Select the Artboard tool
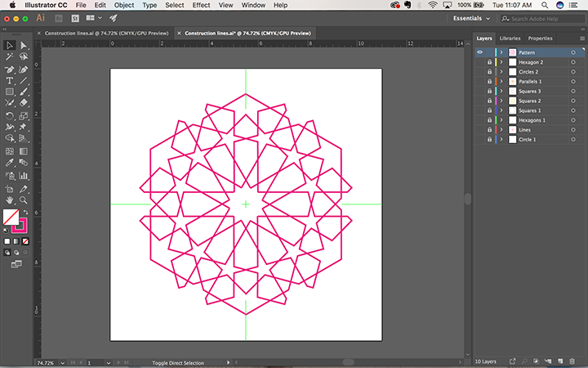 point(9,189)
